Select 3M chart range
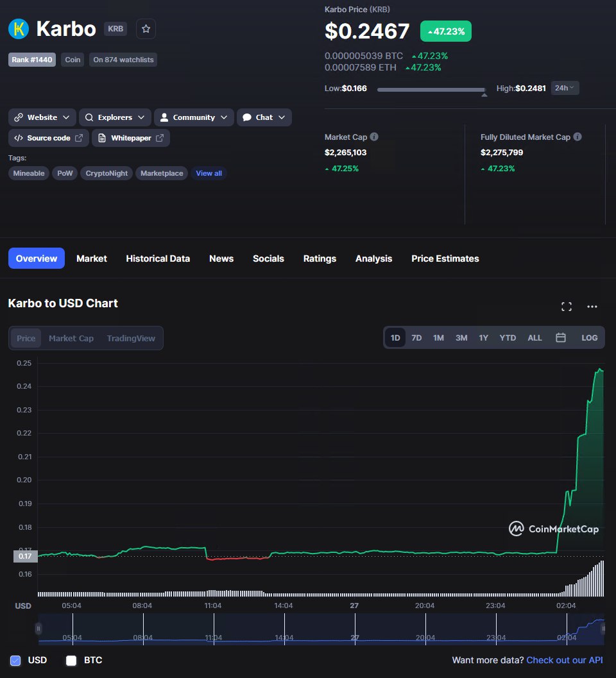616x678 pixels. pos(461,337)
